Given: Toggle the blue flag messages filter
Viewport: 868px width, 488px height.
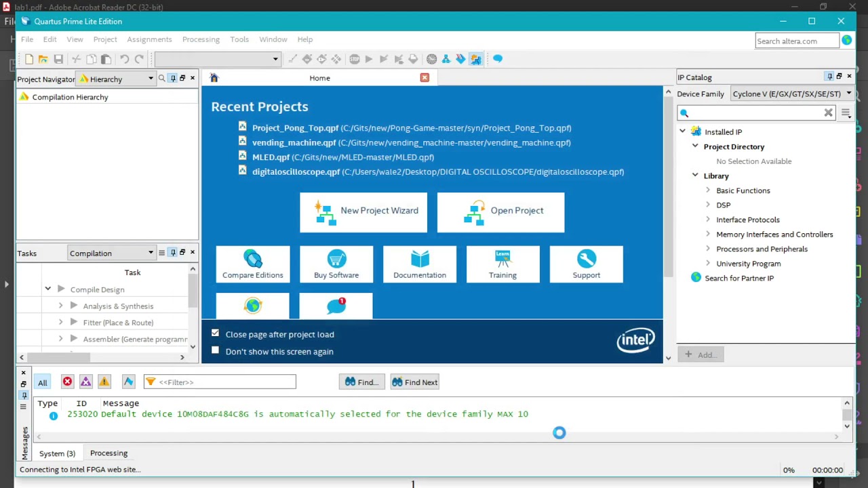Looking at the screenshot, I should click(x=128, y=382).
